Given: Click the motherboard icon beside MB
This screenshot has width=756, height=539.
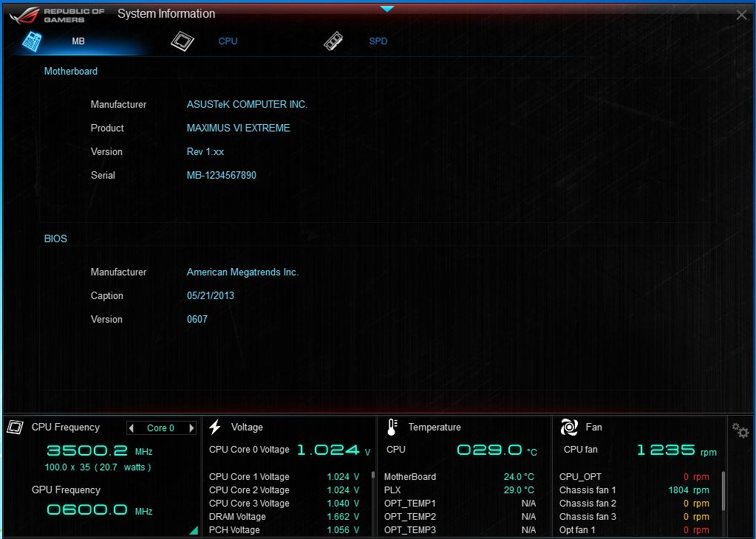Looking at the screenshot, I should click(33, 41).
